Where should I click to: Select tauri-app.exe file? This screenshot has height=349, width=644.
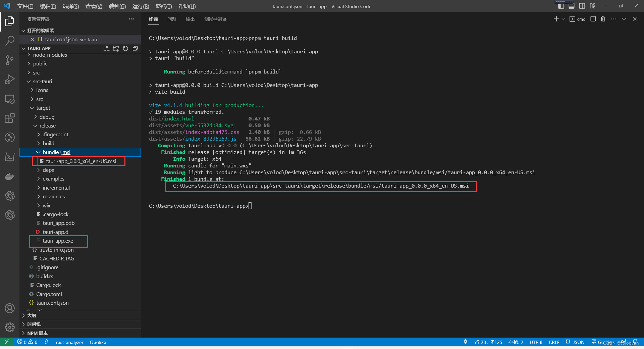coord(80,241)
